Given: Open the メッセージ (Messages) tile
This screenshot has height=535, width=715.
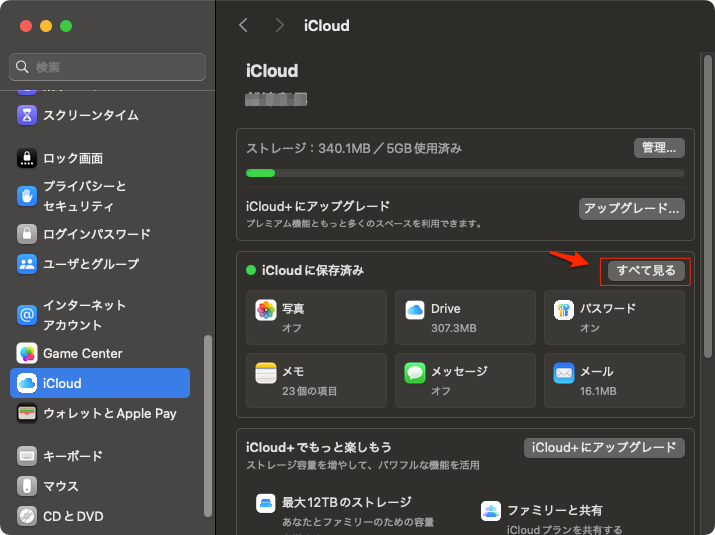Looking at the screenshot, I should click(465, 380).
